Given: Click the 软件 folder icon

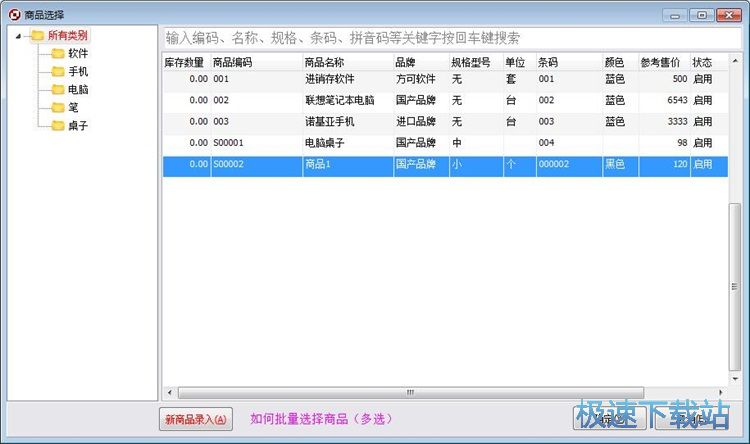Looking at the screenshot, I should point(58,54).
